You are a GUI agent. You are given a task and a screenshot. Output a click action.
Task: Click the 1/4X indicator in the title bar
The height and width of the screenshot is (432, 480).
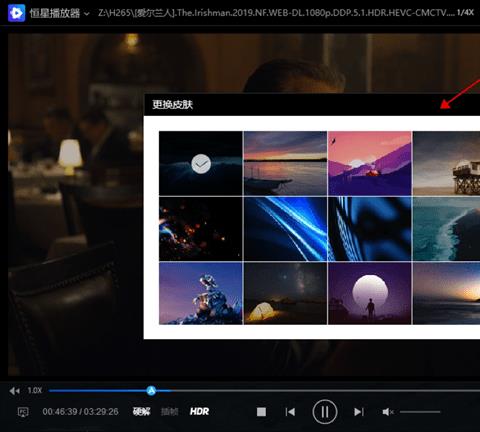pyautogui.click(x=465, y=13)
